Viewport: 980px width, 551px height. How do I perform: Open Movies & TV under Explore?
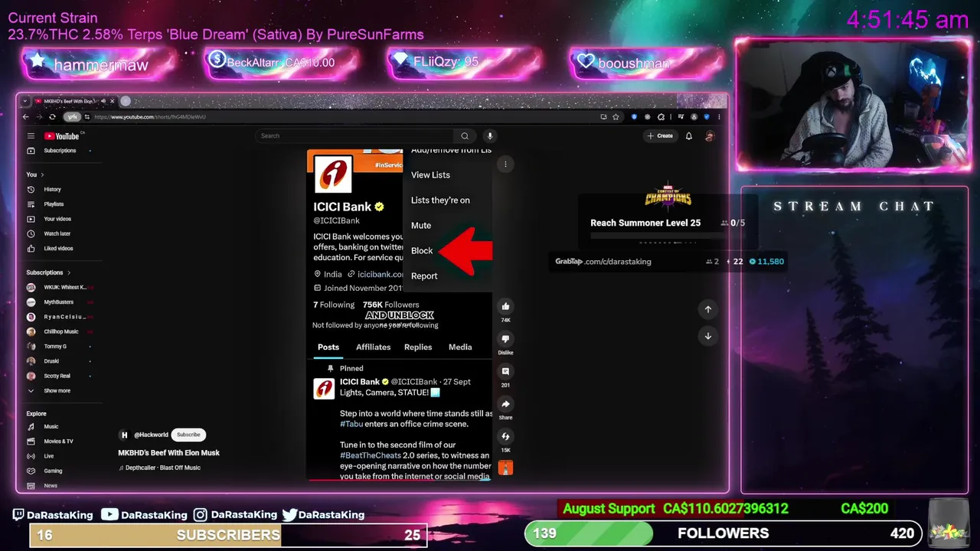[58, 442]
